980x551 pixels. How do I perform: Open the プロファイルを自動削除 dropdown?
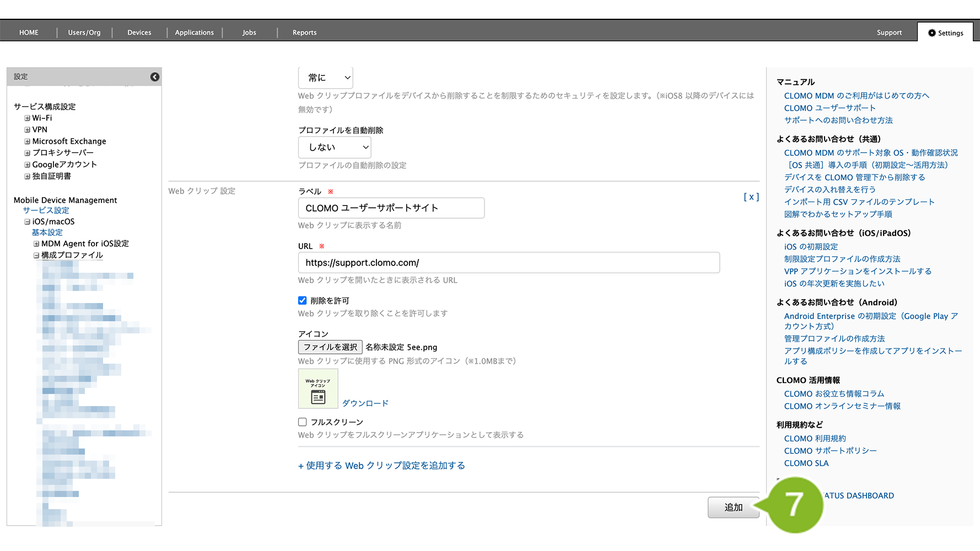coord(335,148)
